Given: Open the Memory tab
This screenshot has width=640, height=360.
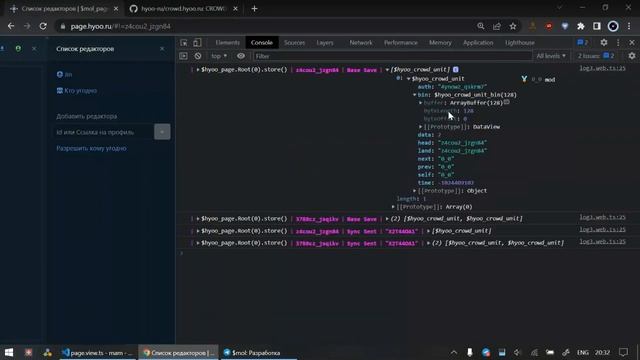Looking at the screenshot, I should (x=440, y=43).
